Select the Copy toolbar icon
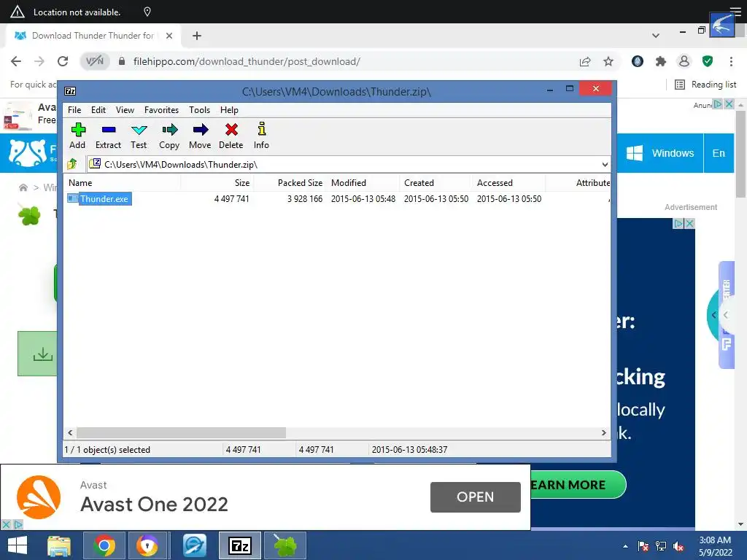Image resolution: width=747 pixels, height=560 pixels. [x=169, y=136]
